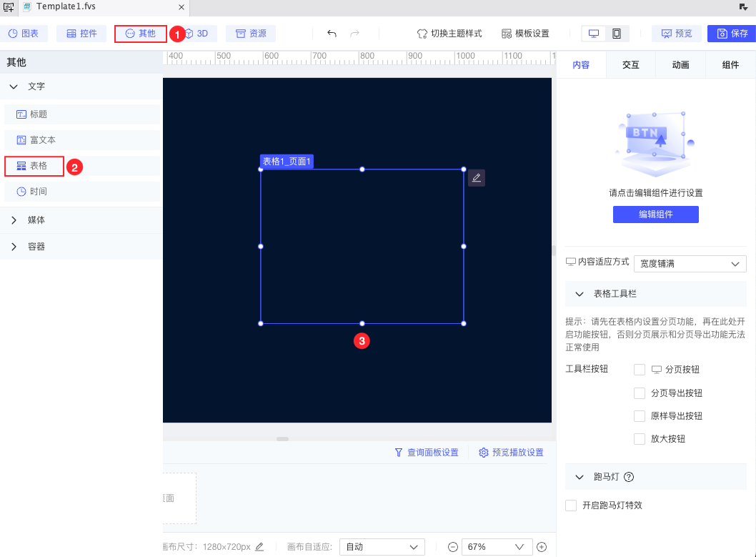Viewport: 756px width, 557px height.
Task: Collapse the 跑马灯 section
Action: click(x=580, y=477)
